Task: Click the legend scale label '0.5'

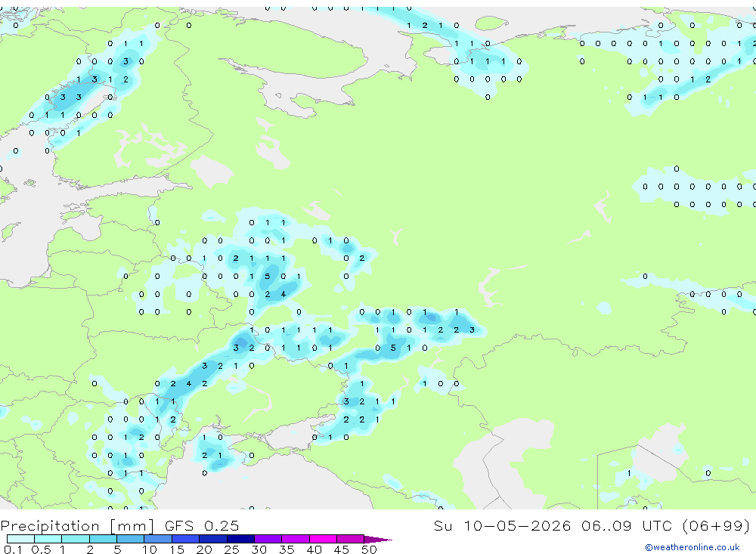Action: point(41,549)
